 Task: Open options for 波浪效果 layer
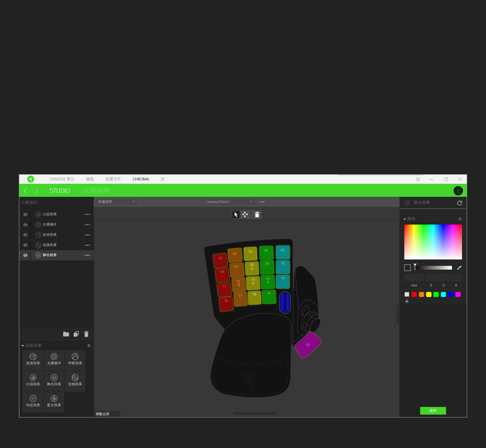click(87, 234)
